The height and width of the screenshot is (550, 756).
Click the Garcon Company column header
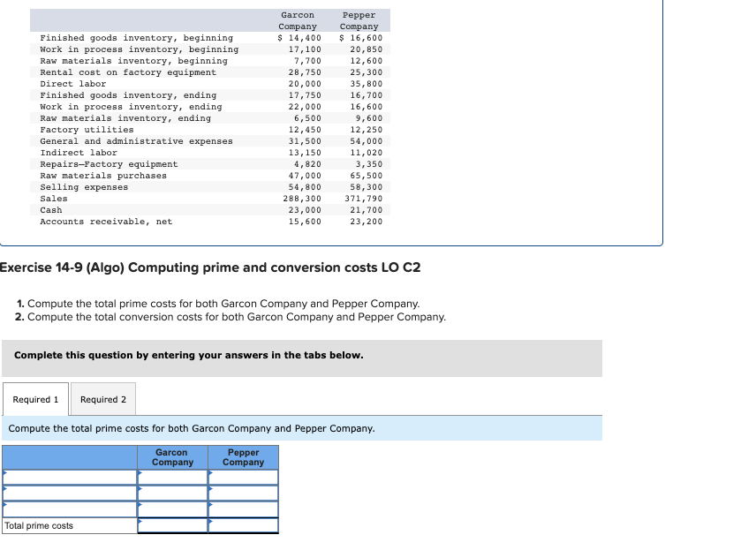172,457
